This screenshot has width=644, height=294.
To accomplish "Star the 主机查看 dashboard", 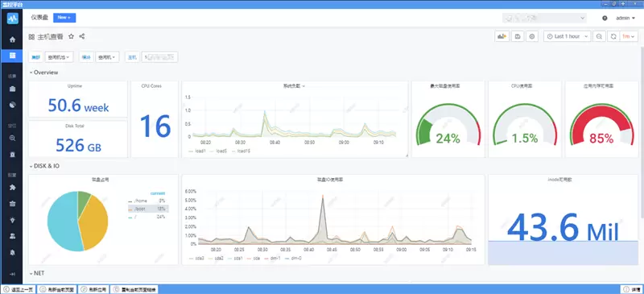I will coord(71,36).
